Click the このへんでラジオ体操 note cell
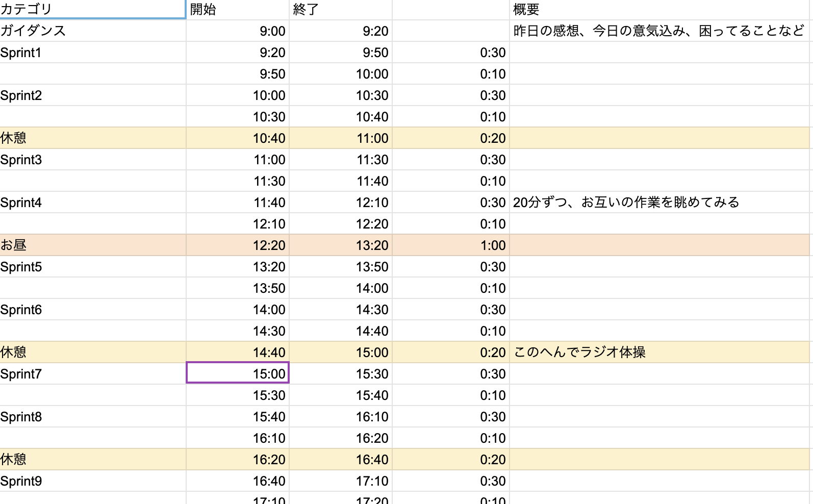 [x=661, y=352]
